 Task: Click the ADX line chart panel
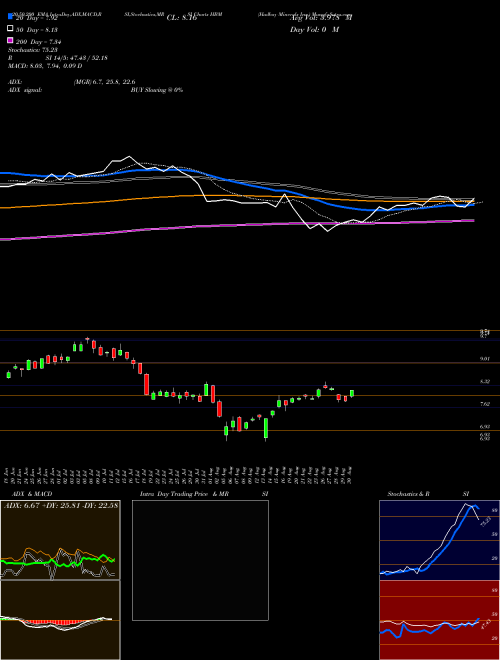tap(60, 540)
